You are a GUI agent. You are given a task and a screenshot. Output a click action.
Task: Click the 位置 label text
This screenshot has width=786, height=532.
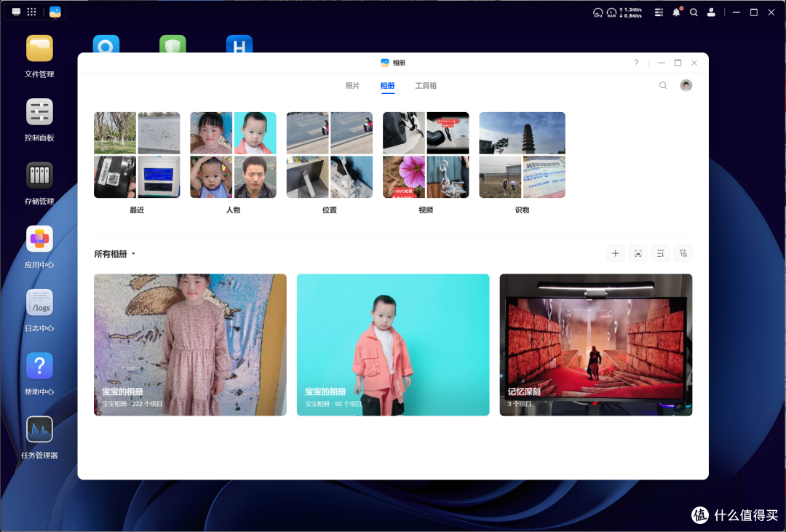330,210
